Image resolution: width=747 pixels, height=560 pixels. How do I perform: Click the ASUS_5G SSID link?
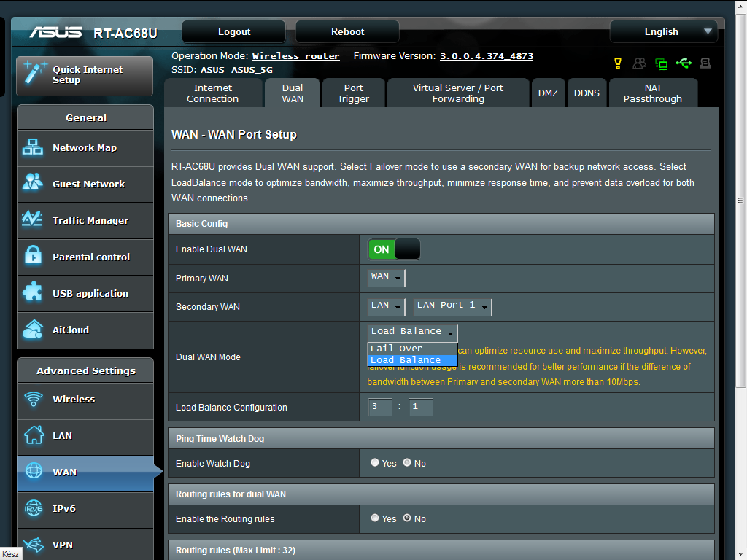252,70
